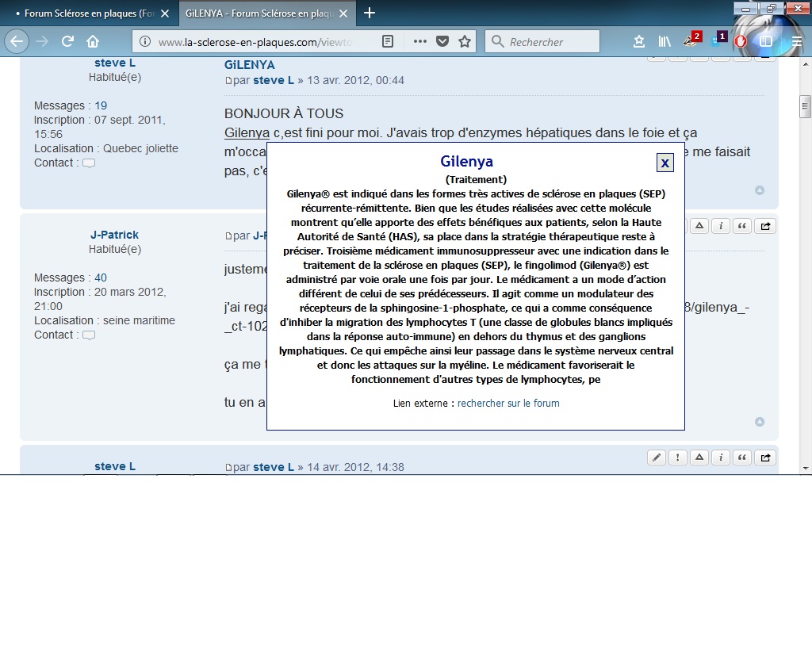Click underlined Gilenya word in first post
The width and height of the screenshot is (812, 647).
coord(247,133)
